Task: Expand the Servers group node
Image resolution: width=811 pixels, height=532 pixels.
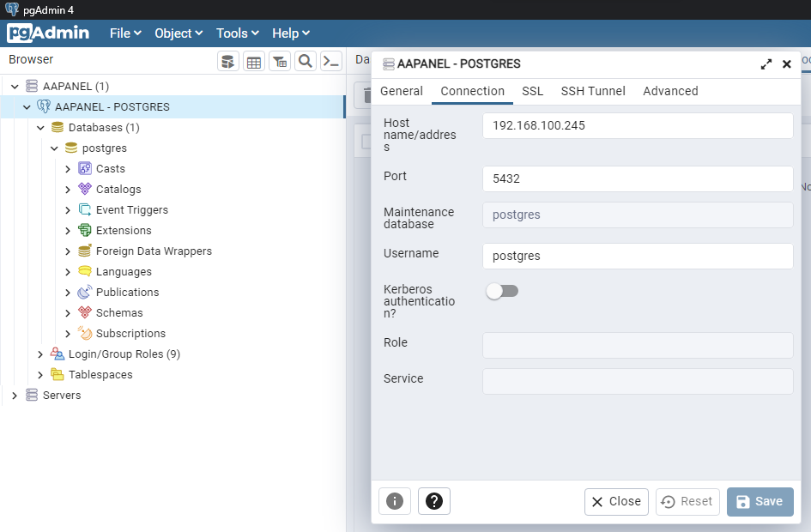Action: [14, 396]
